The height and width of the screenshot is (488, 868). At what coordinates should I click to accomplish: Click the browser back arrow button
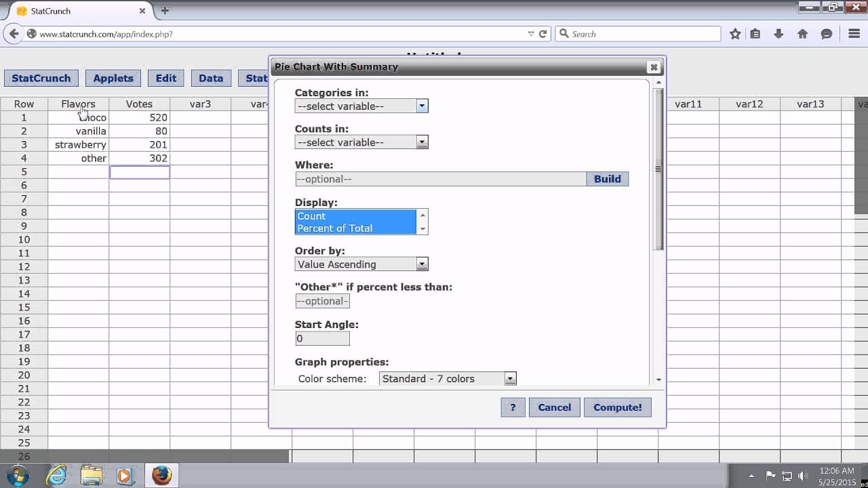pos(14,34)
